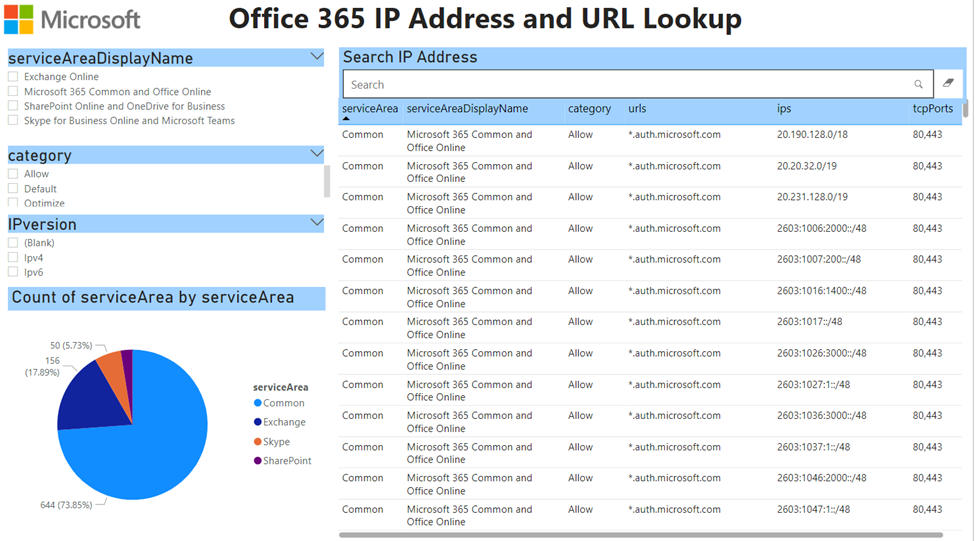
Task: Tick the Allow category checkbox
Action: point(13,173)
